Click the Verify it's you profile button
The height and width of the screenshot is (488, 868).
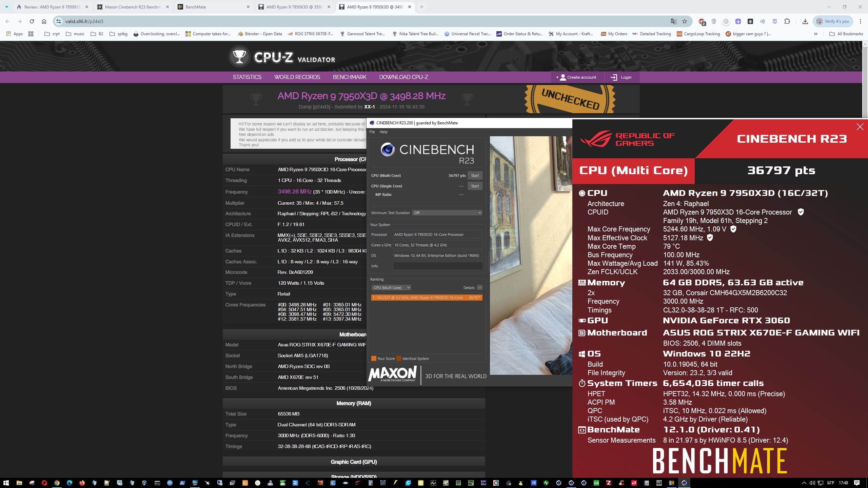833,21
